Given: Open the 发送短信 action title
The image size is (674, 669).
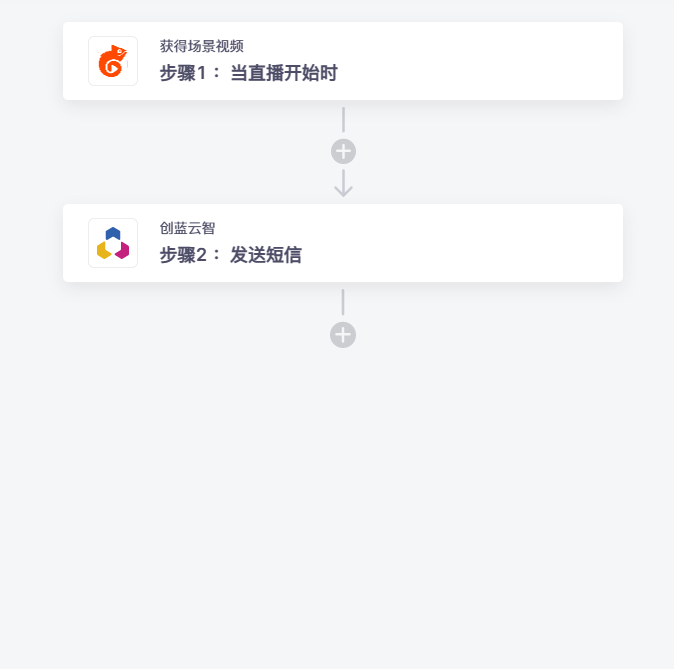Looking at the screenshot, I should pos(266,255).
